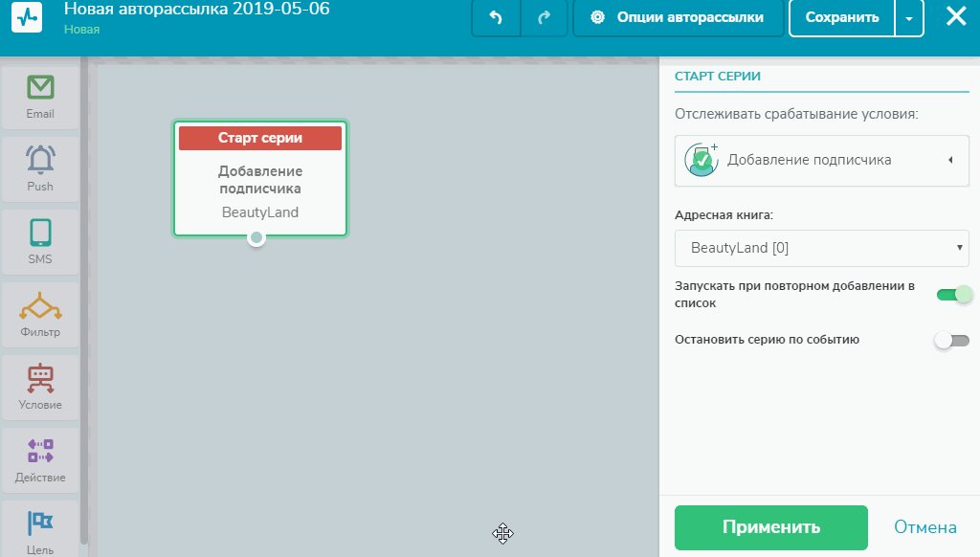980x557 pixels.
Task: Select the Условие block tool
Action: pyautogui.click(x=40, y=387)
